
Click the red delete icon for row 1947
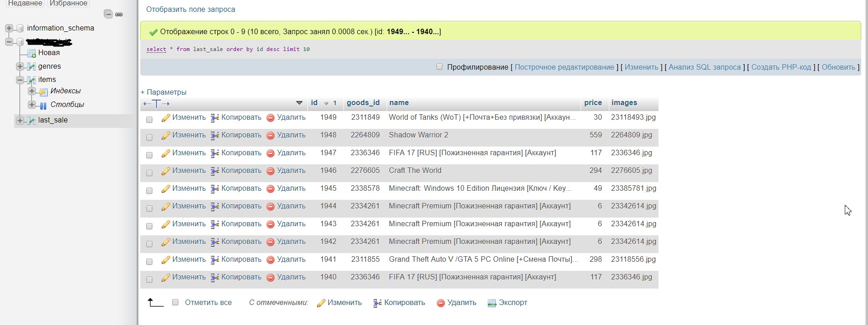[x=271, y=153]
